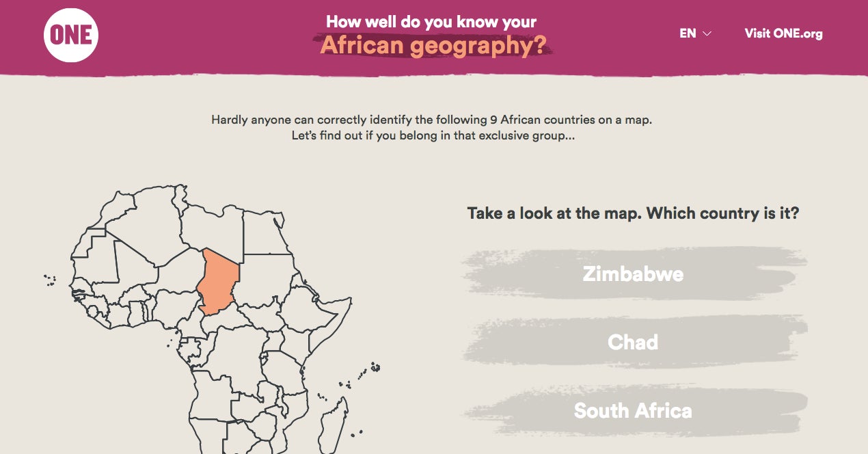Click Egypt on the Africa map
Image resolution: width=868 pixels, height=454 pixels.
(265, 231)
